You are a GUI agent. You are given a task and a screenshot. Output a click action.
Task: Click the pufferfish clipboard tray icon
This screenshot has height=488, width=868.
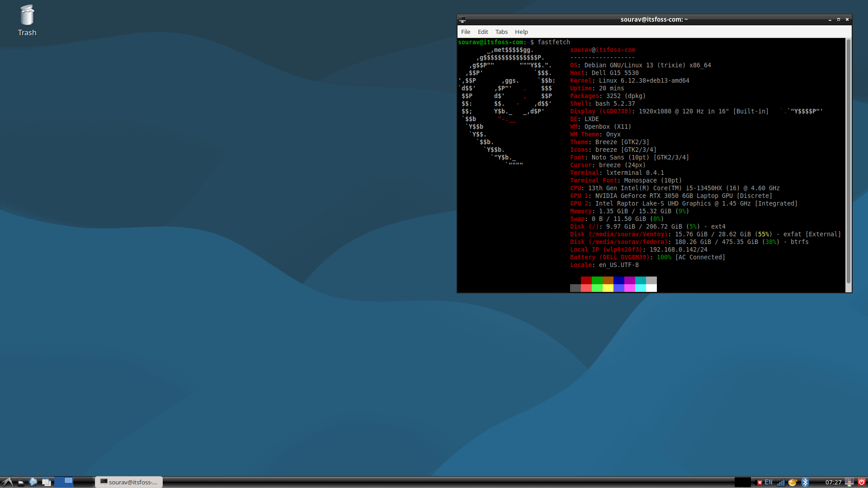(x=793, y=482)
